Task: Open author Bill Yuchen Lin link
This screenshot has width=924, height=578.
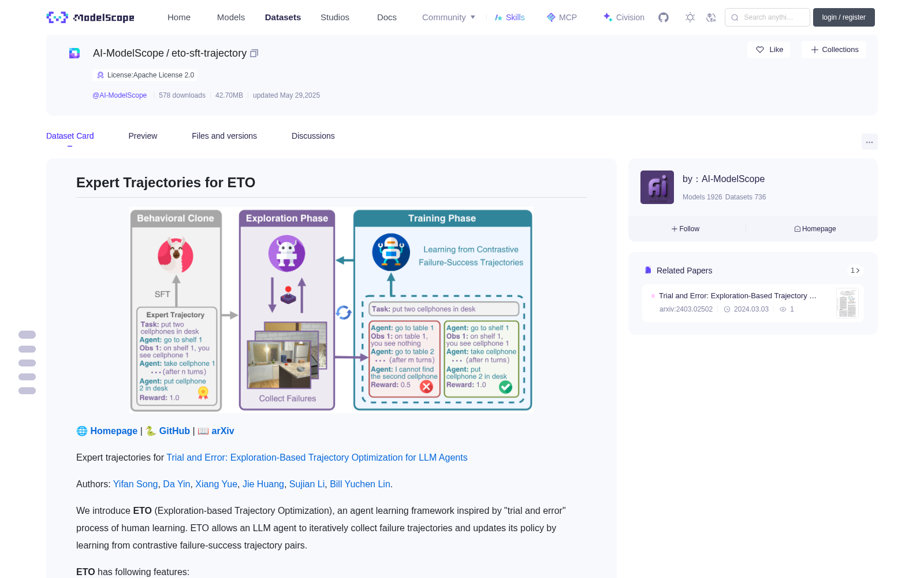Action: pyautogui.click(x=360, y=484)
